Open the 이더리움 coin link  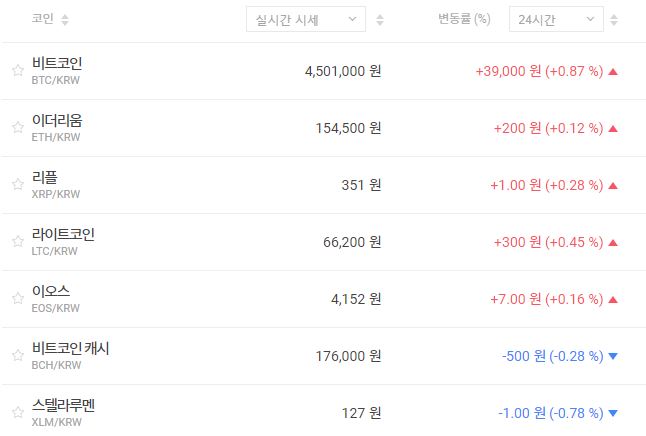(x=57, y=120)
